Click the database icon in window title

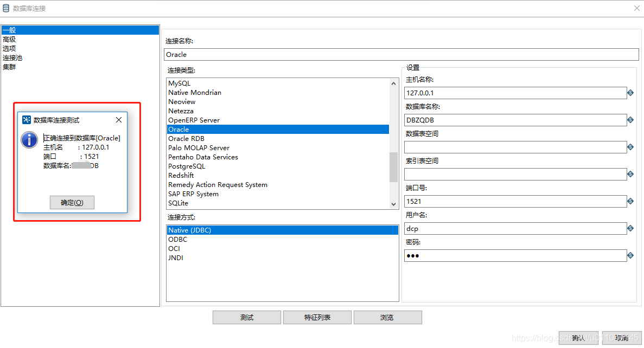[6, 8]
